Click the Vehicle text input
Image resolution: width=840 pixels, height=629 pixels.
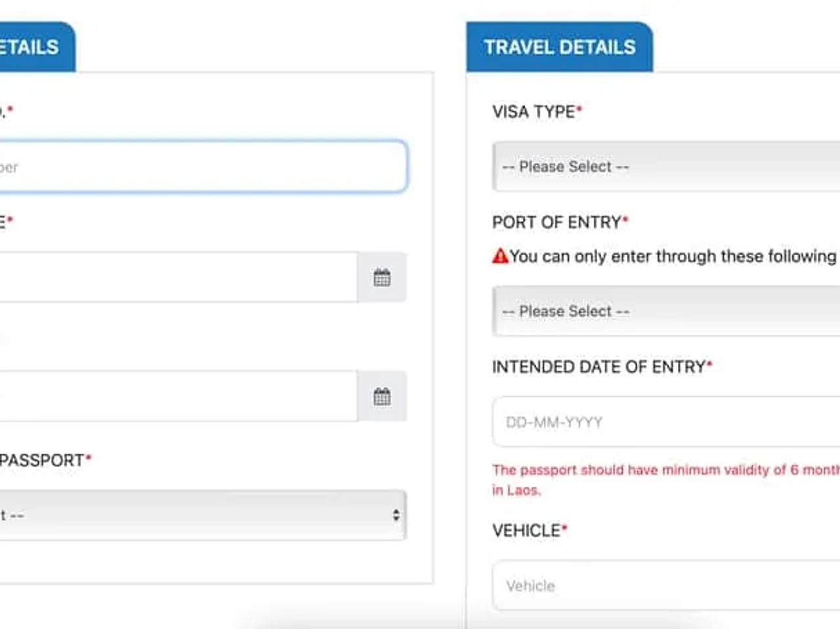pos(656,585)
